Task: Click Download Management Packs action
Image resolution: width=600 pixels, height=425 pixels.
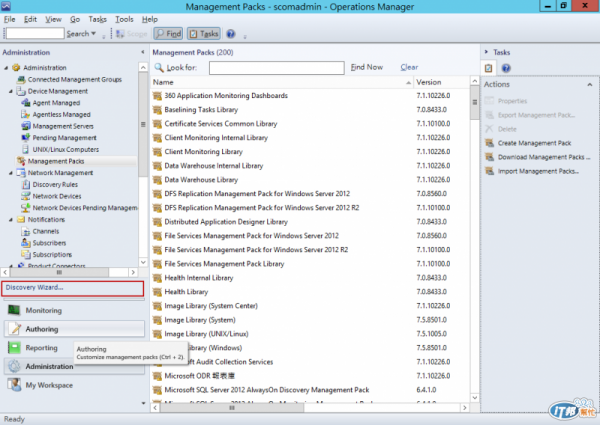Action: tap(544, 157)
